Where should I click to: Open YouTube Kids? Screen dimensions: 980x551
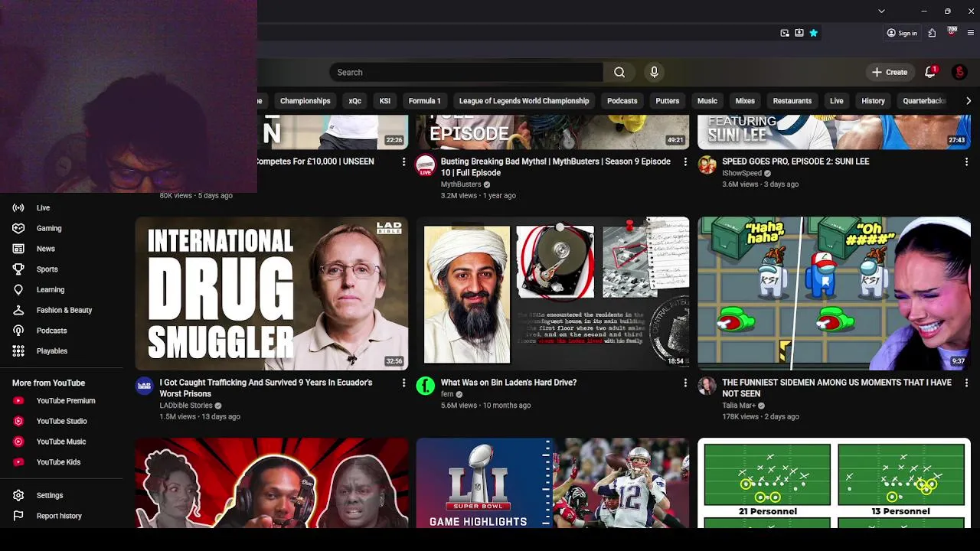click(58, 462)
